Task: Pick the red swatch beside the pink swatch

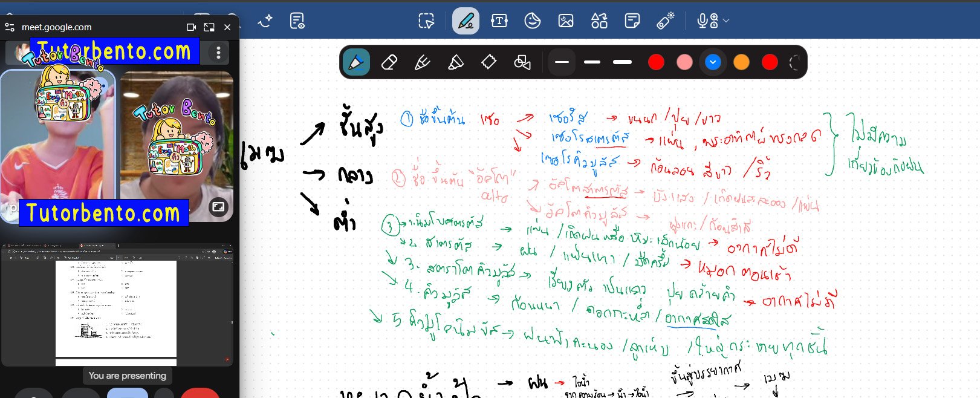Action: pyautogui.click(x=656, y=62)
